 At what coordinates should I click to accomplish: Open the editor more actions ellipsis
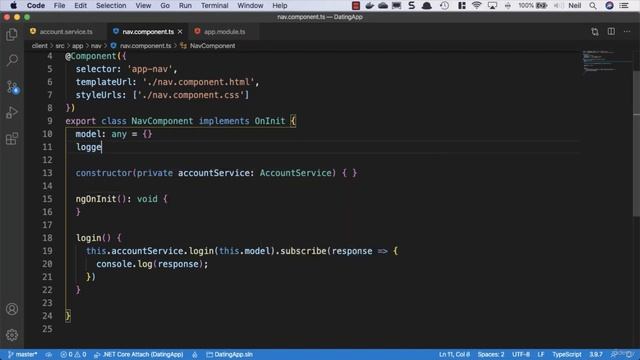627,31
